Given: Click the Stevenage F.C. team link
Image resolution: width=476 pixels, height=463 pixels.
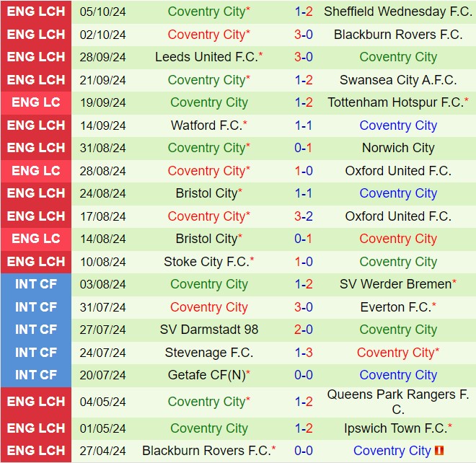Looking at the screenshot, I should pos(209,353).
